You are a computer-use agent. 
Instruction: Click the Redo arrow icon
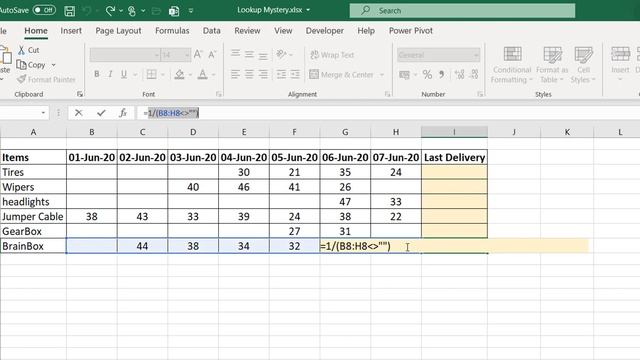(x=110, y=11)
